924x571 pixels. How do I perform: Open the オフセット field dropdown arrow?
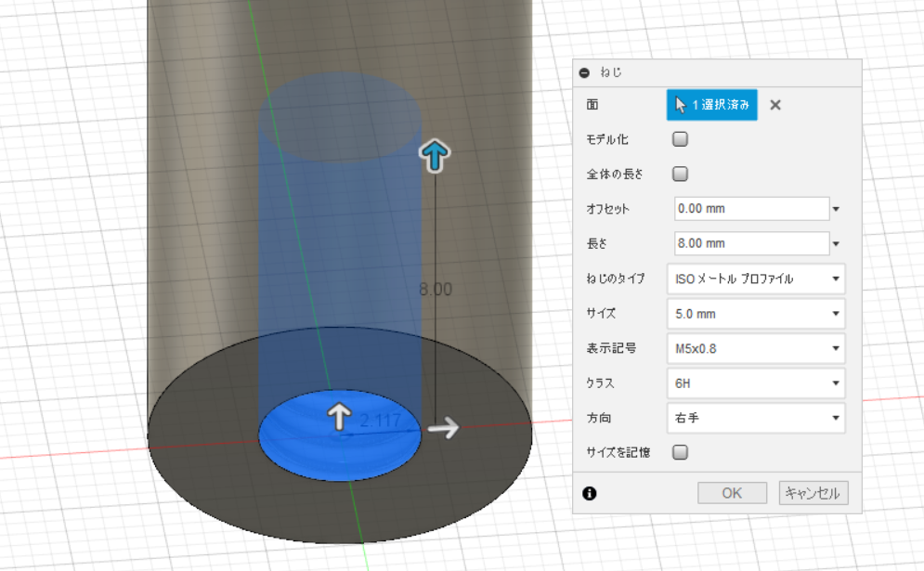click(x=836, y=209)
